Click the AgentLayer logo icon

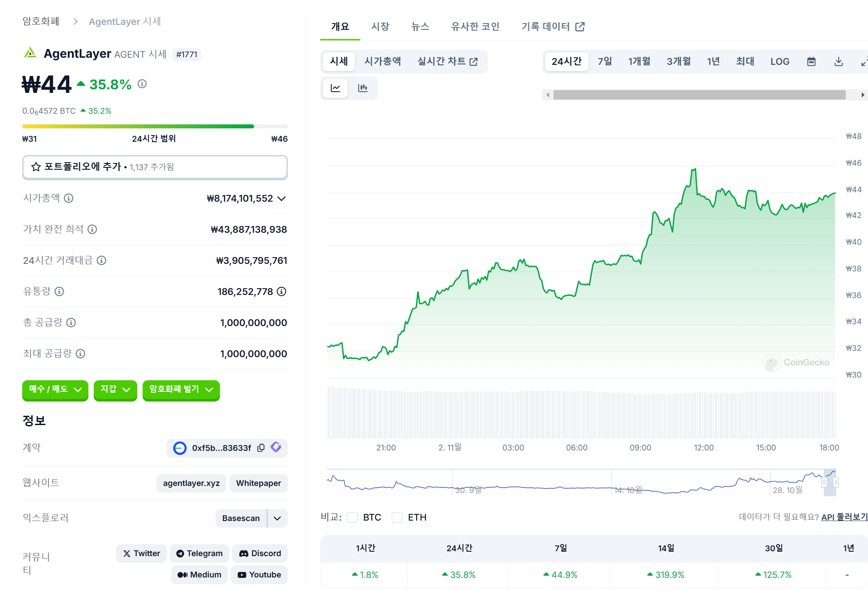tap(30, 53)
